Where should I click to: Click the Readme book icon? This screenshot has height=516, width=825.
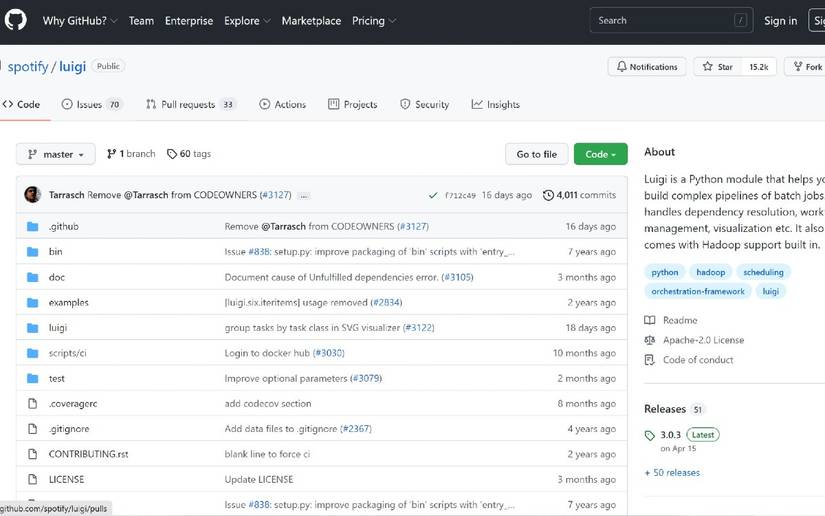(x=650, y=320)
